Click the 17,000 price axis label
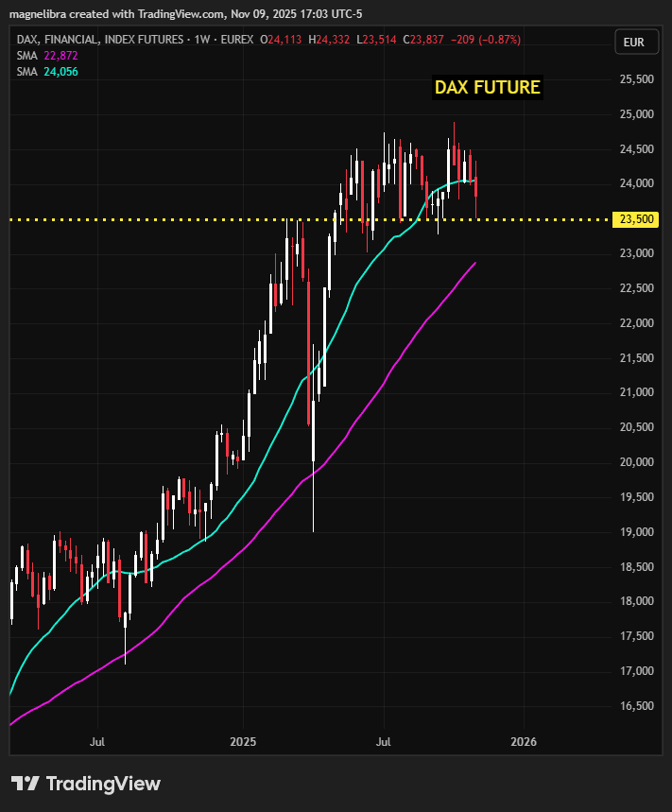 [636, 671]
